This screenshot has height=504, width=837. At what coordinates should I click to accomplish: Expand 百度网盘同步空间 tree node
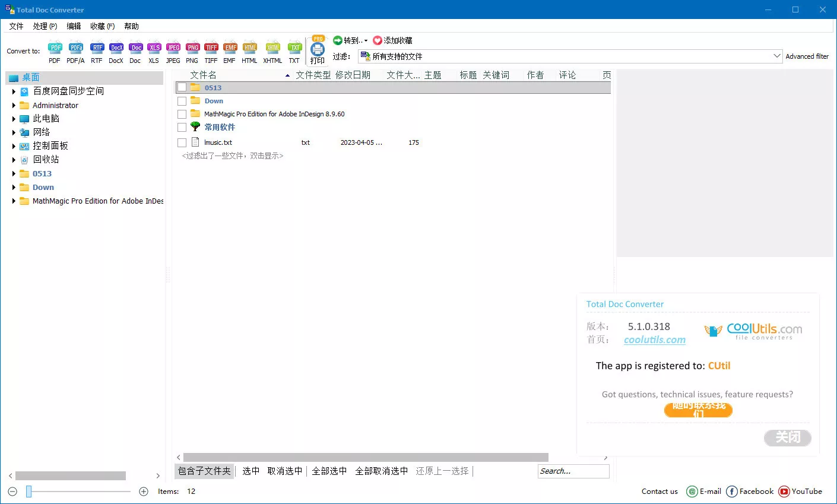(14, 91)
